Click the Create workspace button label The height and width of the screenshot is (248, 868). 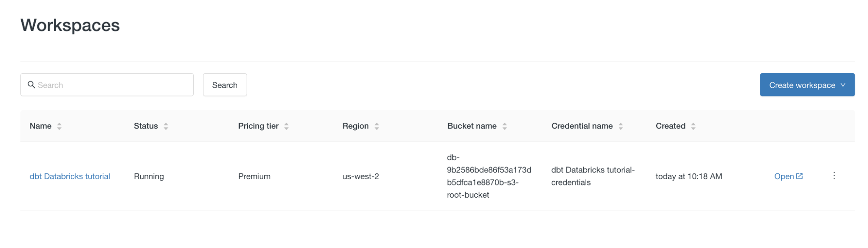click(x=802, y=85)
